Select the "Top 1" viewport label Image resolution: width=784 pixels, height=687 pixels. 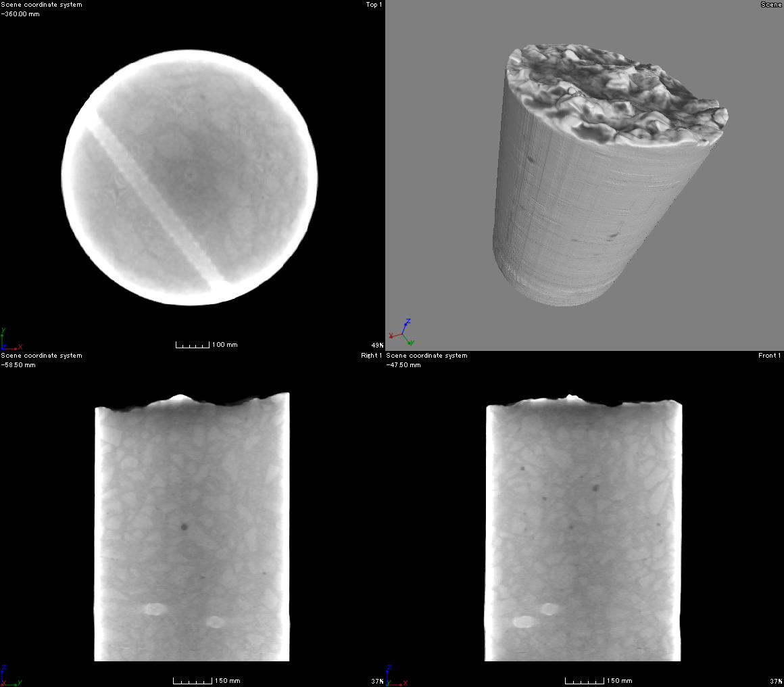pos(372,4)
